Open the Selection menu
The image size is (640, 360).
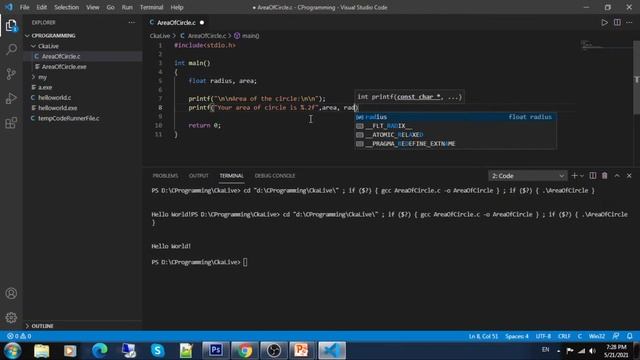tap(67, 7)
